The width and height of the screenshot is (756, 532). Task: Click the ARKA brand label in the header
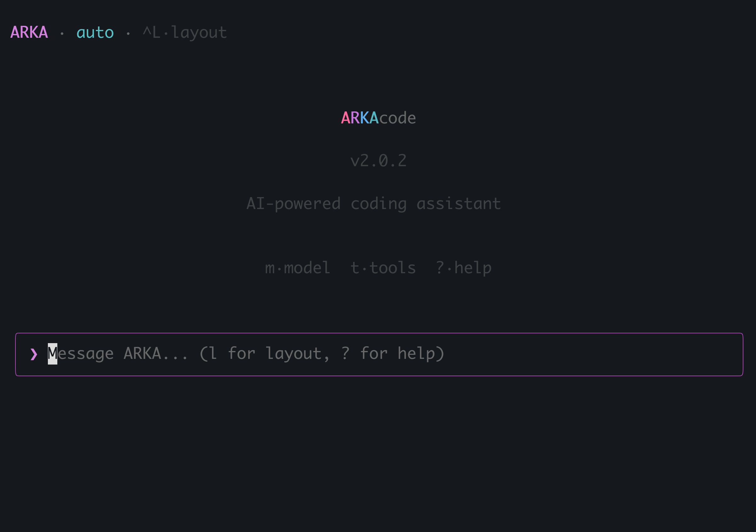29,32
